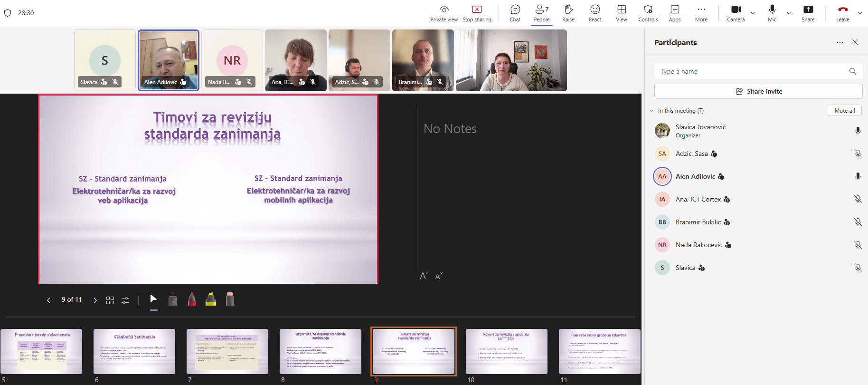Image resolution: width=868 pixels, height=385 pixels.
Task: Open the React emoji menu
Action: click(594, 13)
